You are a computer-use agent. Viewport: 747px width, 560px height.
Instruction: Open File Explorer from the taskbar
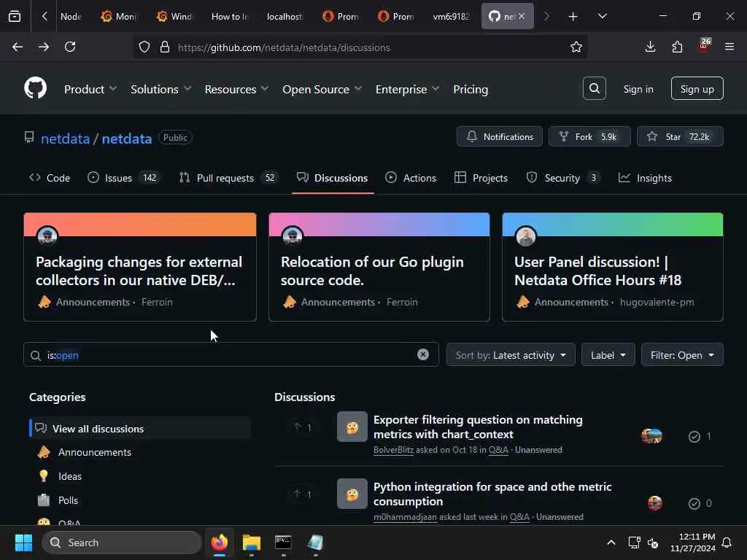252,542
